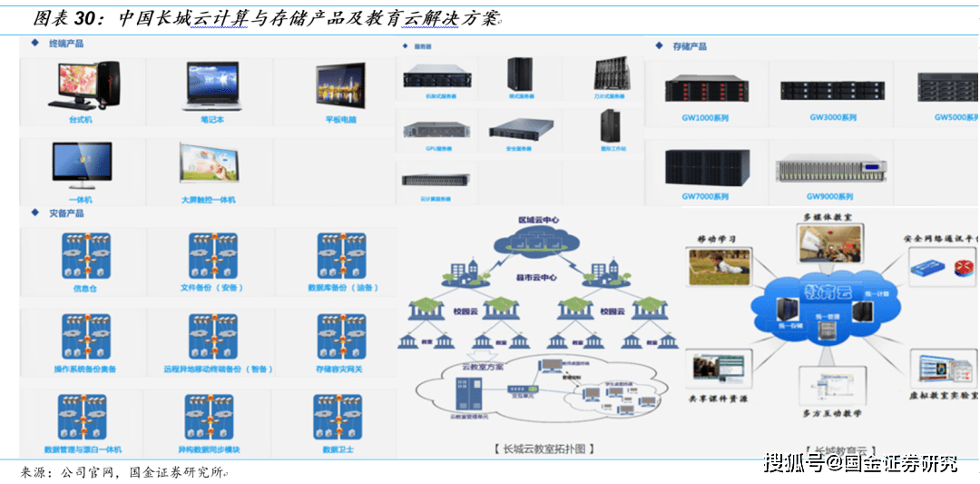Click the 灾备产品 section heading
Image resolution: width=980 pixels, height=484 pixels.
pos(67,213)
